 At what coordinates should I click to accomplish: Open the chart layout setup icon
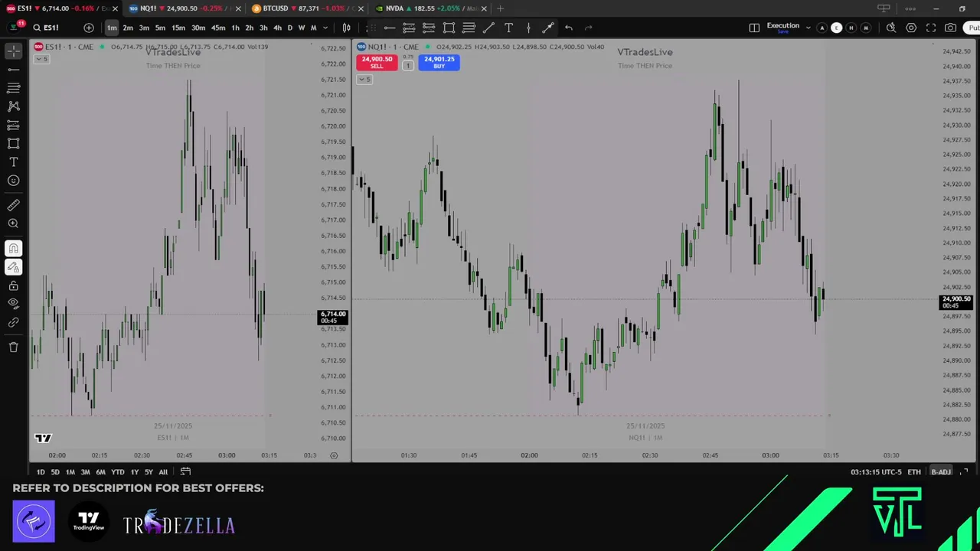point(754,28)
